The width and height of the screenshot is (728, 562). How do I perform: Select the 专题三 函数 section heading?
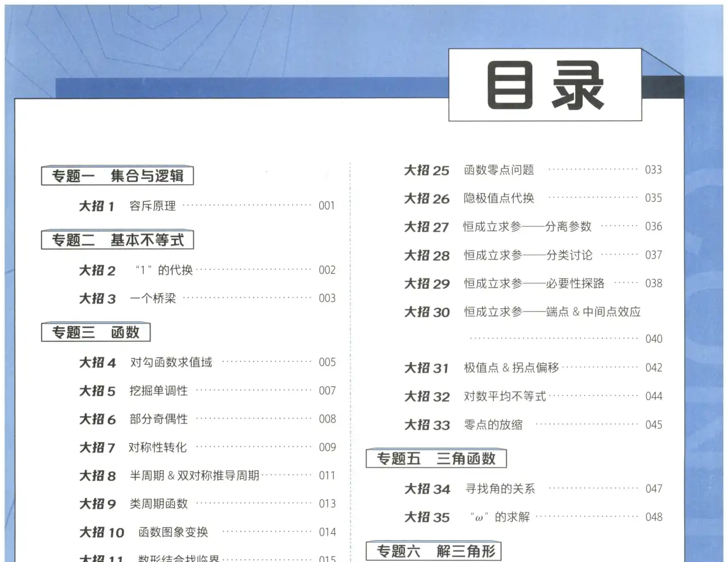[x=95, y=332]
